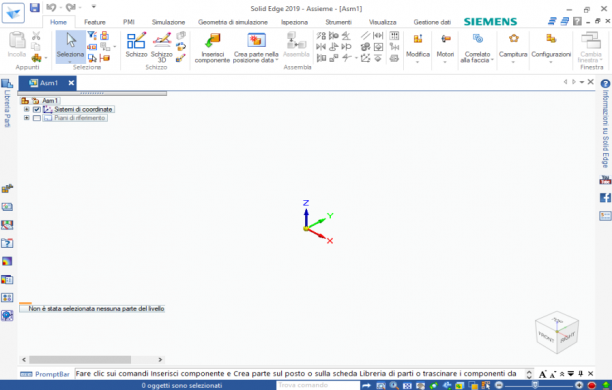Image resolution: width=612 pixels, height=390 pixels.
Task: Click the PromptBar text scroll stepper
Action: tap(529, 374)
